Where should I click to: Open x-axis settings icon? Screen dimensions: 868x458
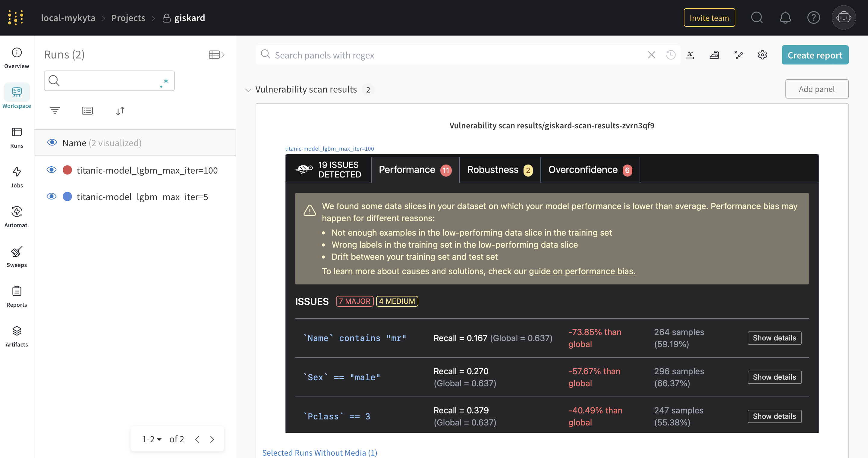pyautogui.click(x=690, y=55)
